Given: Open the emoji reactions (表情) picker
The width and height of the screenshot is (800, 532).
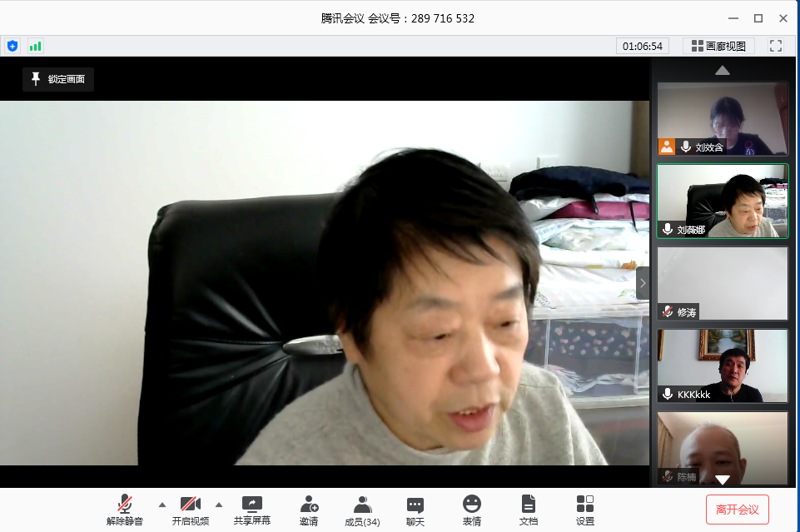Looking at the screenshot, I should click(x=472, y=510).
